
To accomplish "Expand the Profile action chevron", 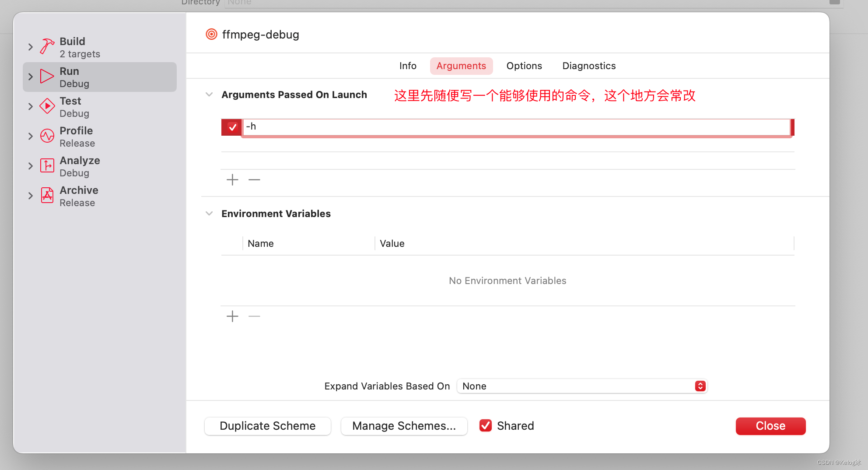I will 30,136.
